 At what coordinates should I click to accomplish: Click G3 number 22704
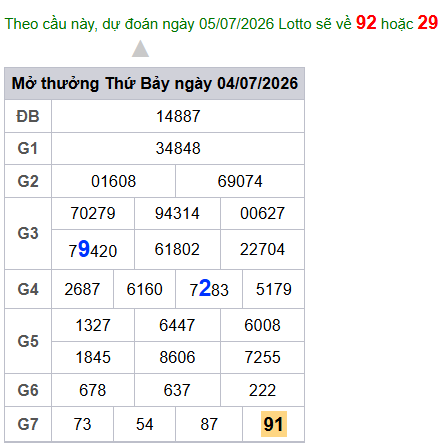coord(263,249)
